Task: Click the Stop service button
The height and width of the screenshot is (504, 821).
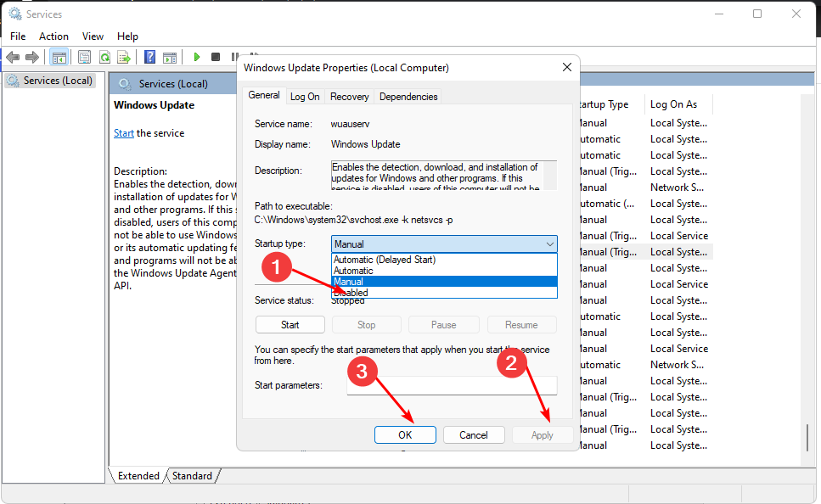Action: 367,325
